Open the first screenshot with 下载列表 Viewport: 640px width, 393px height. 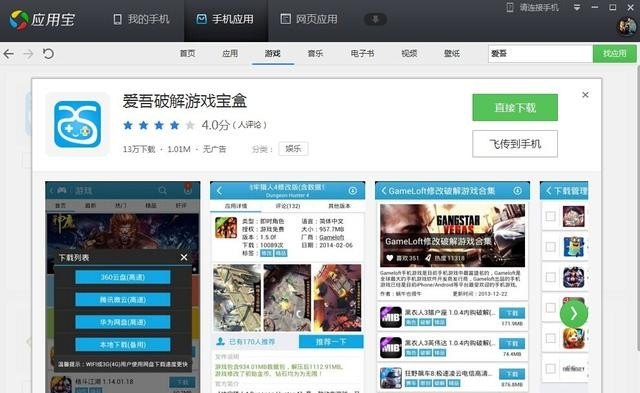point(122,287)
